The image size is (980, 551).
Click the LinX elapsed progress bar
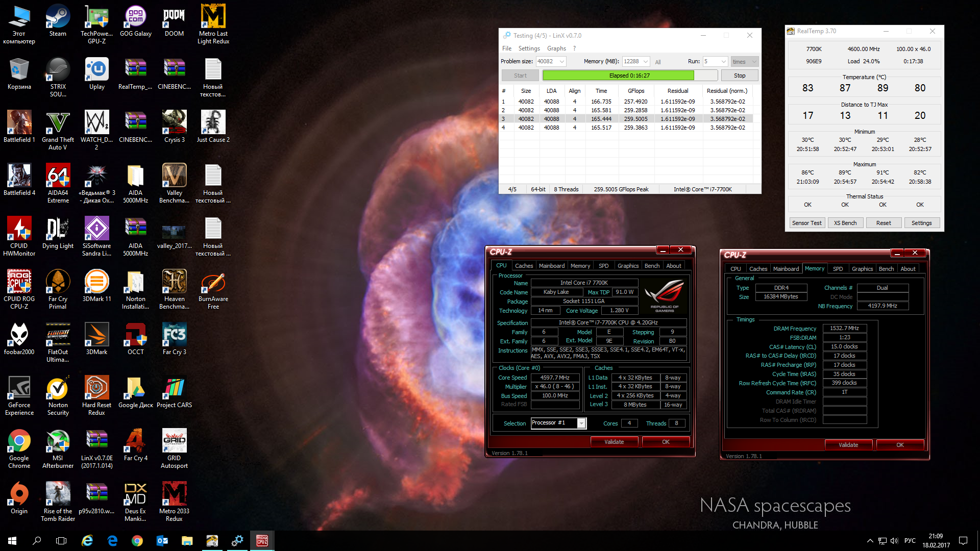[x=629, y=76]
